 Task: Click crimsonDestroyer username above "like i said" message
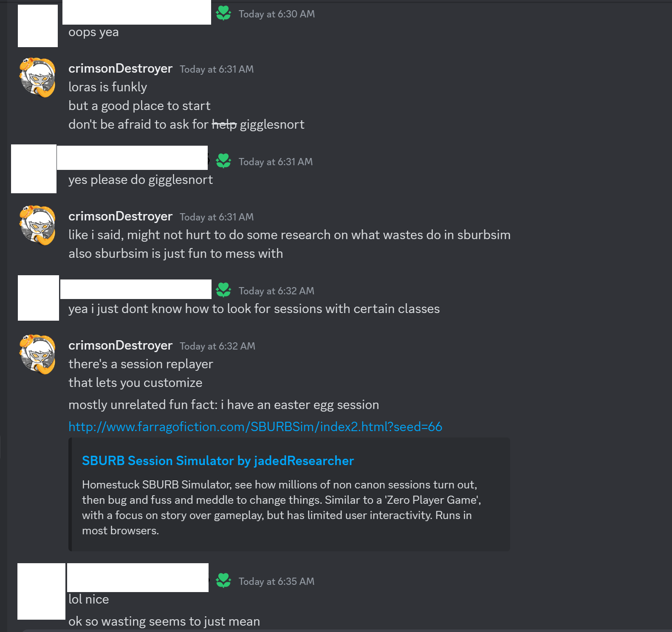coord(120,217)
